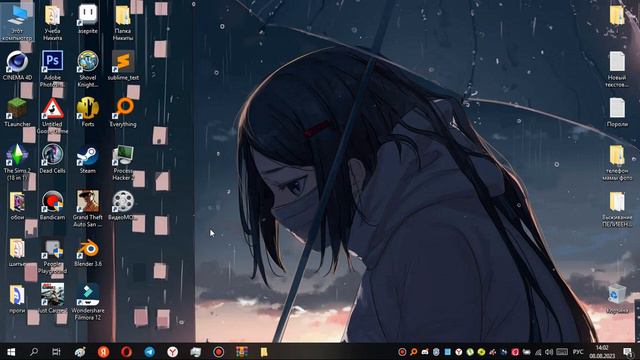Open clock and calendar showing 14:02

(x=602, y=351)
